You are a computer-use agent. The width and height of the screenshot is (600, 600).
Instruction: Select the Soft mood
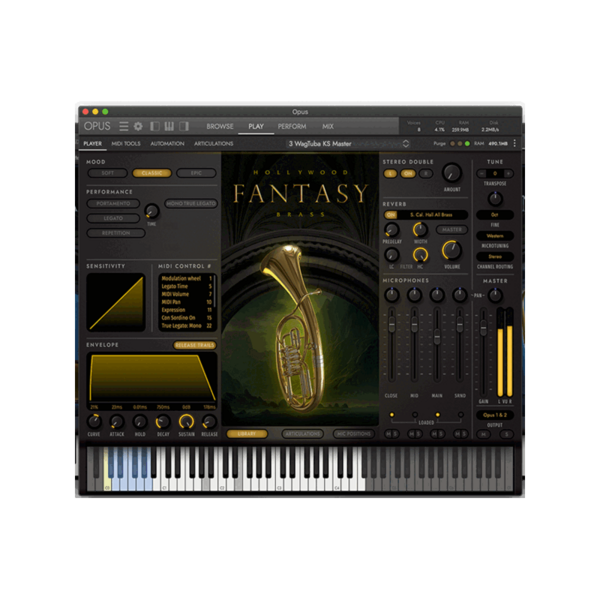[x=108, y=173]
